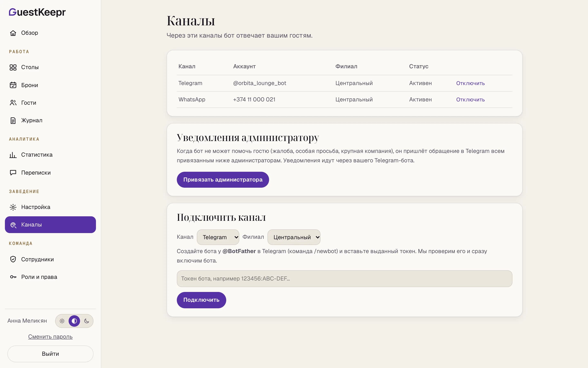Click the GuestKeepr logo

(x=37, y=12)
